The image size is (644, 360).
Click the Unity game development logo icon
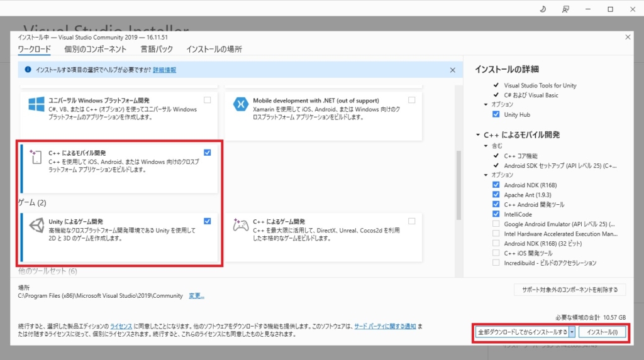(x=36, y=225)
